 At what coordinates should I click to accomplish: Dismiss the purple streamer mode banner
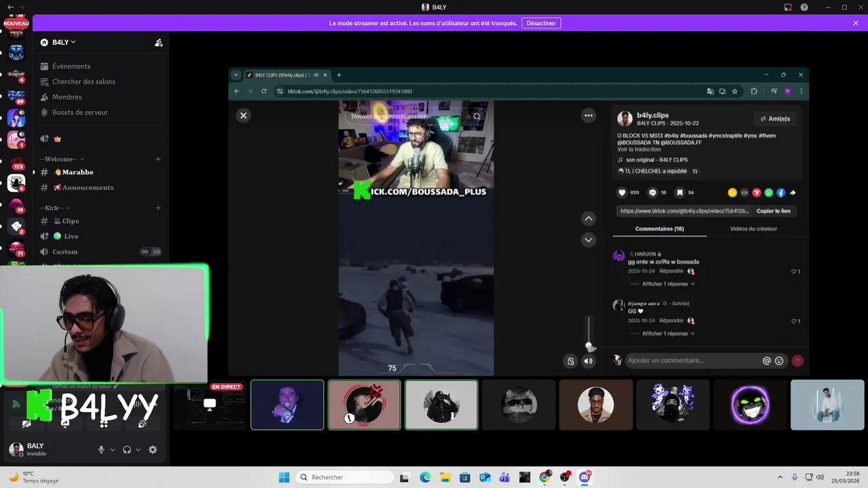tap(856, 23)
